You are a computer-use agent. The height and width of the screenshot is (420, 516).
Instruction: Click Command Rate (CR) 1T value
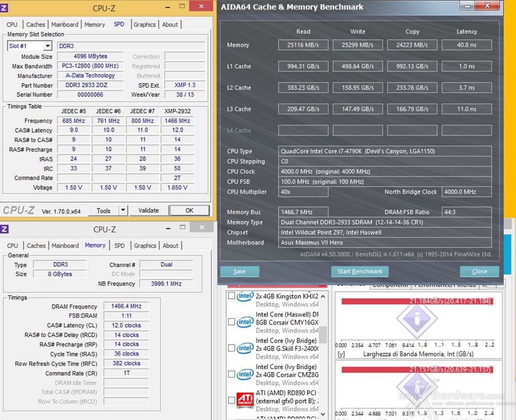[x=126, y=373]
